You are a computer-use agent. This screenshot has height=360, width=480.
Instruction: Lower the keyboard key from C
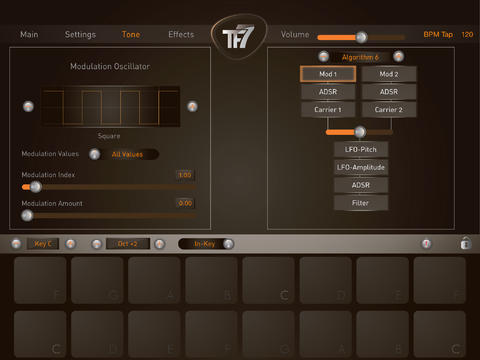[x=16, y=244]
